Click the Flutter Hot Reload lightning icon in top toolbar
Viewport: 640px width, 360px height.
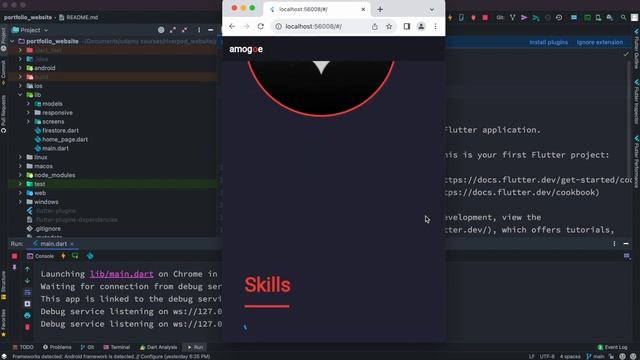450,18
